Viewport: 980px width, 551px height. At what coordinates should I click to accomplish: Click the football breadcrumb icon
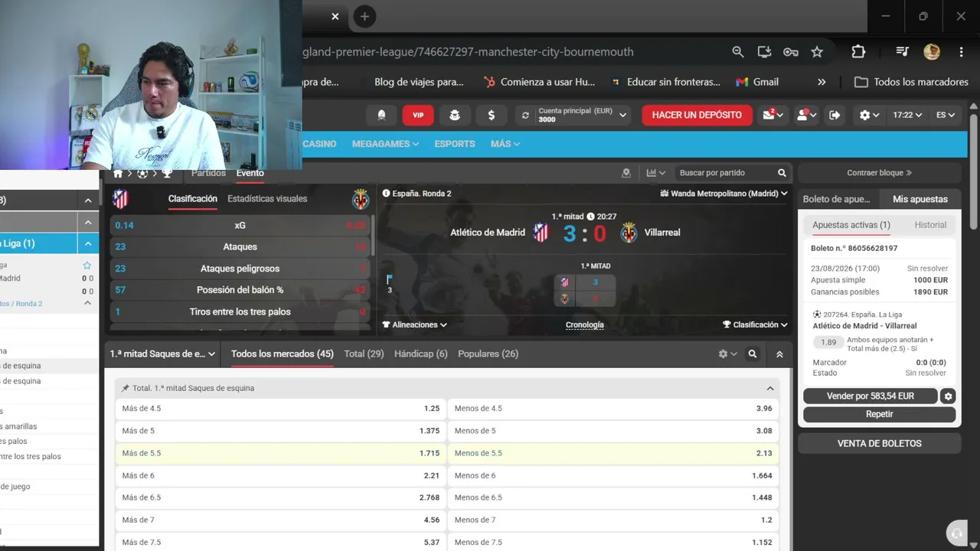click(142, 174)
